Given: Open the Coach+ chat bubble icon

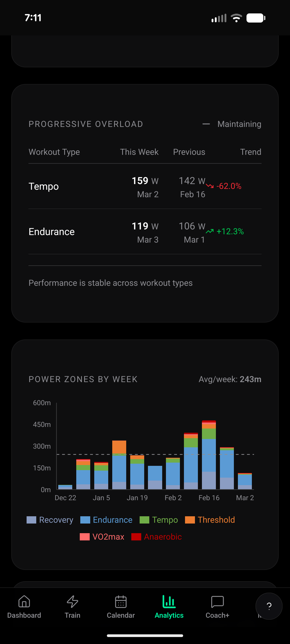Looking at the screenshot, I should click(218, 602).
